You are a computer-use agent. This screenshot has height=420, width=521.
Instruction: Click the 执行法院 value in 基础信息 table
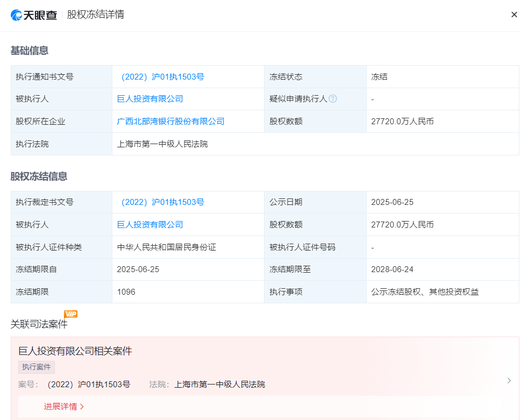pos(162,144)
